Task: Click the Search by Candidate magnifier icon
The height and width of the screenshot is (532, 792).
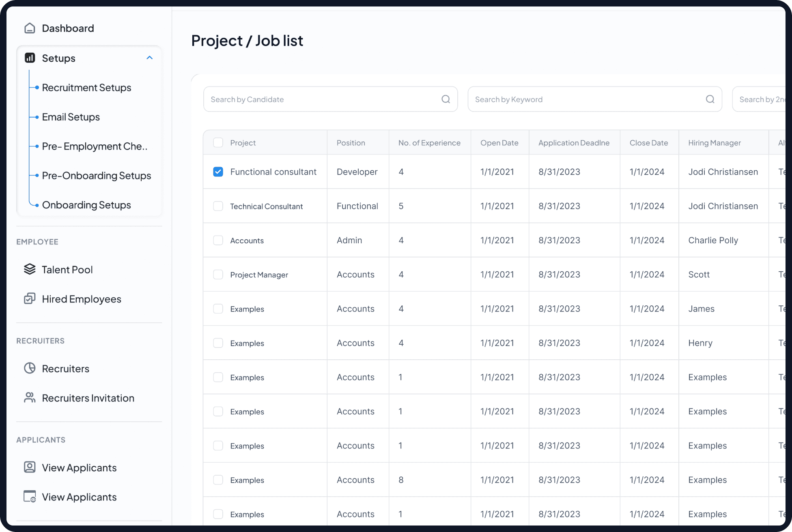Action: click(445, 99)
